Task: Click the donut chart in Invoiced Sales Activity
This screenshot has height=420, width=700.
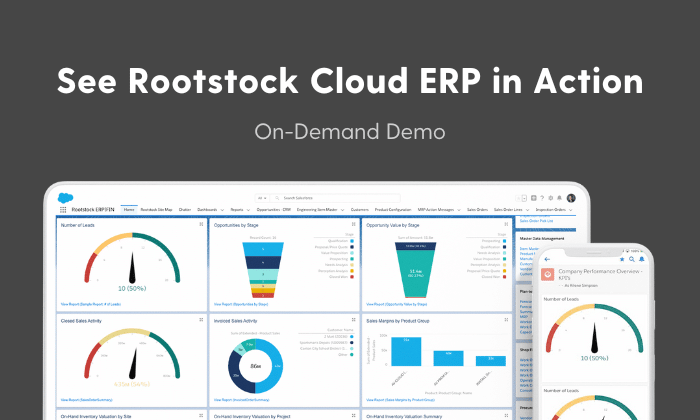Action: tap(255, 366)
